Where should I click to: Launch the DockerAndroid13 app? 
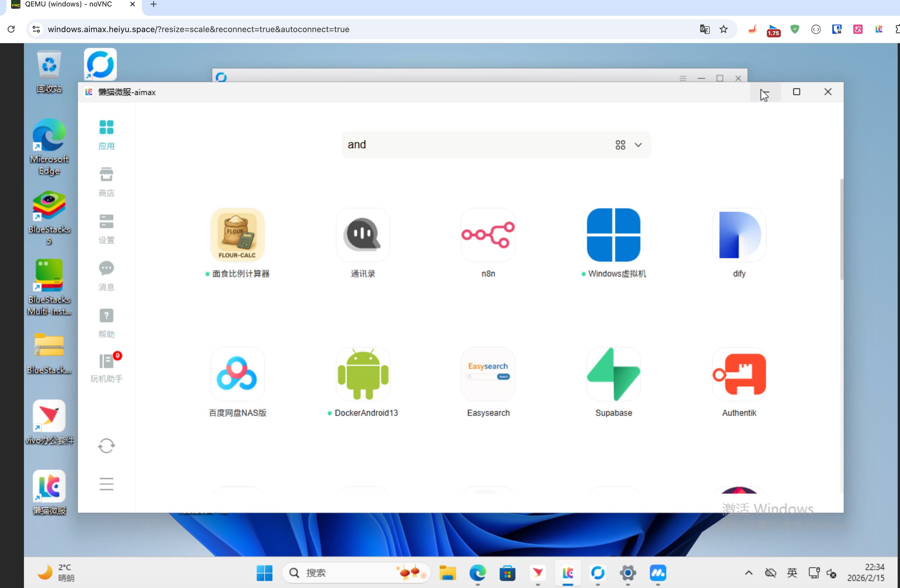point(363,374)
